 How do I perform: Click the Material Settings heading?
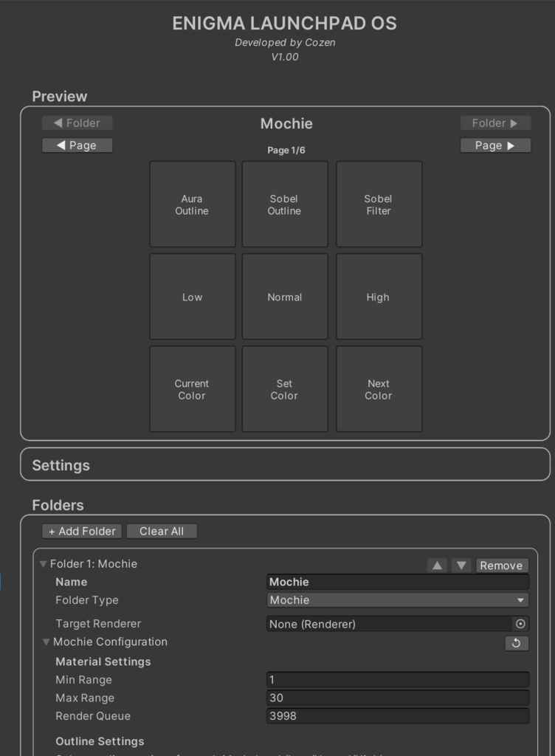103,661
